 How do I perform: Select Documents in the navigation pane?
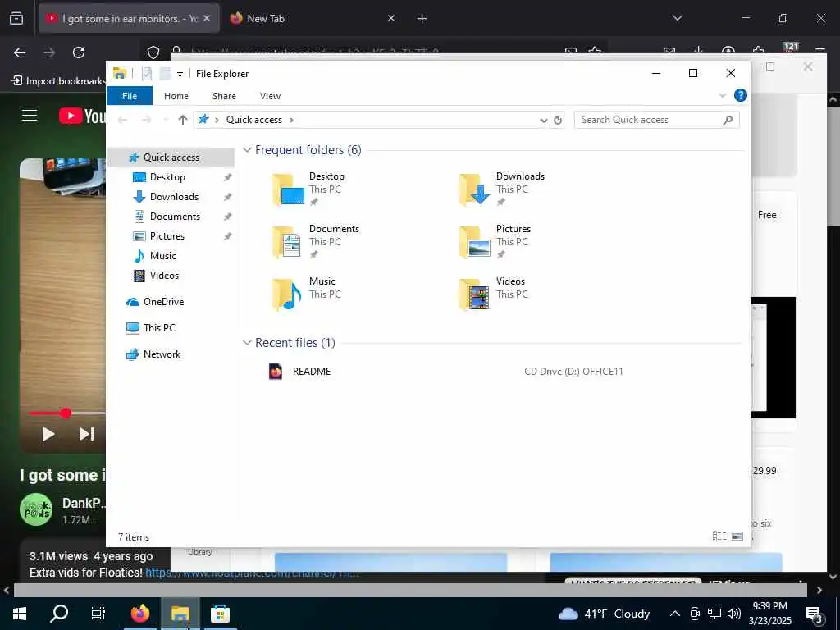tap(175, 217)
